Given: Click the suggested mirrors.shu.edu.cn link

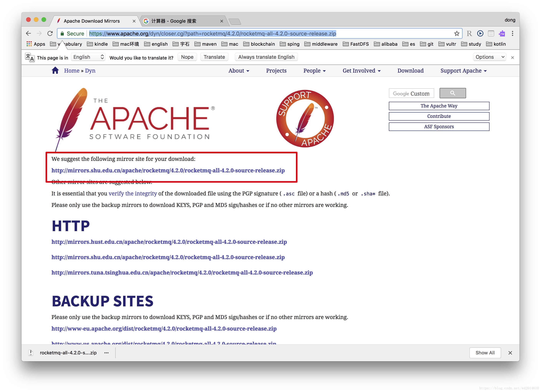Looking at the screenshot, I should click(168, 171).
